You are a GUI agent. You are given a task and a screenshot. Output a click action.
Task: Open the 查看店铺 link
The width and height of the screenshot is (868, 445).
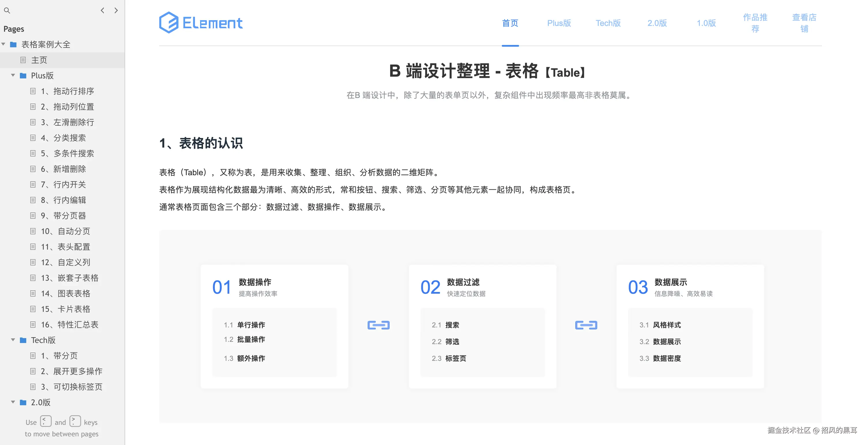pyautogui.click(x=804, y=23)
